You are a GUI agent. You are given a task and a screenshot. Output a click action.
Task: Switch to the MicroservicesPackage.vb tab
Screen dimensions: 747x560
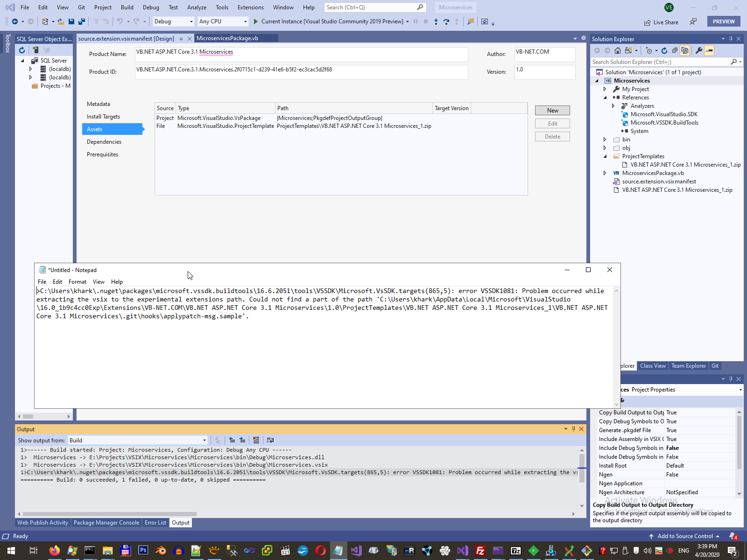[227, 38]
